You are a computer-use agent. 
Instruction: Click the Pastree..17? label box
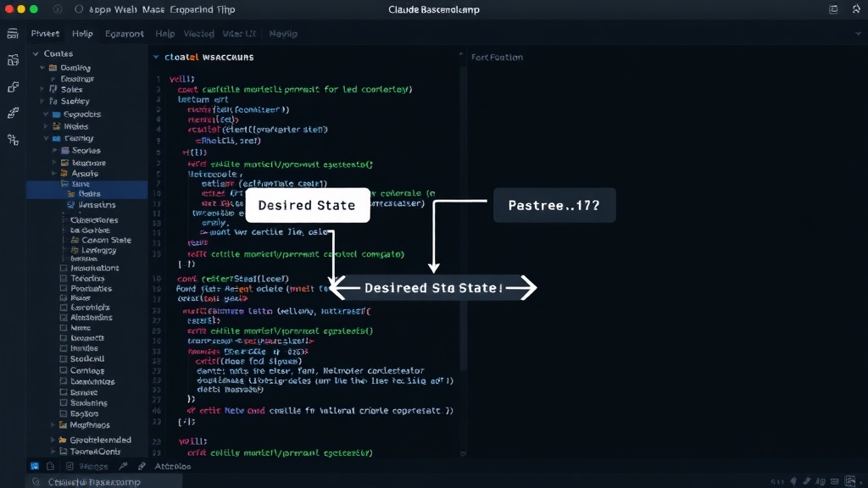click(554, 205)
